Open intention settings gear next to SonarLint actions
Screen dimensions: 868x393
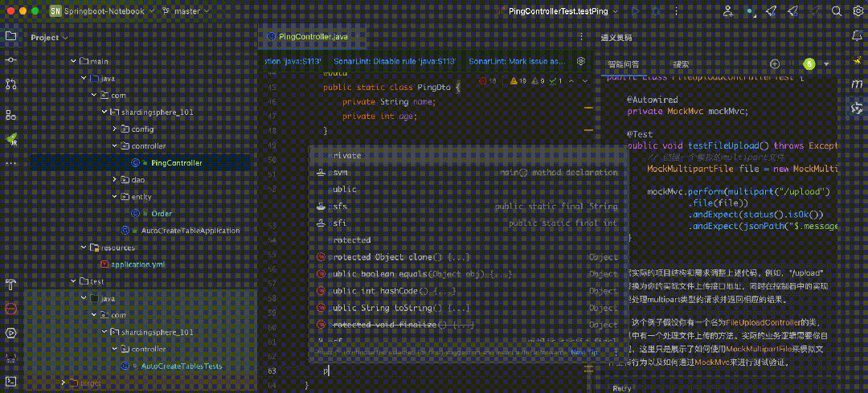pos(581,61)
